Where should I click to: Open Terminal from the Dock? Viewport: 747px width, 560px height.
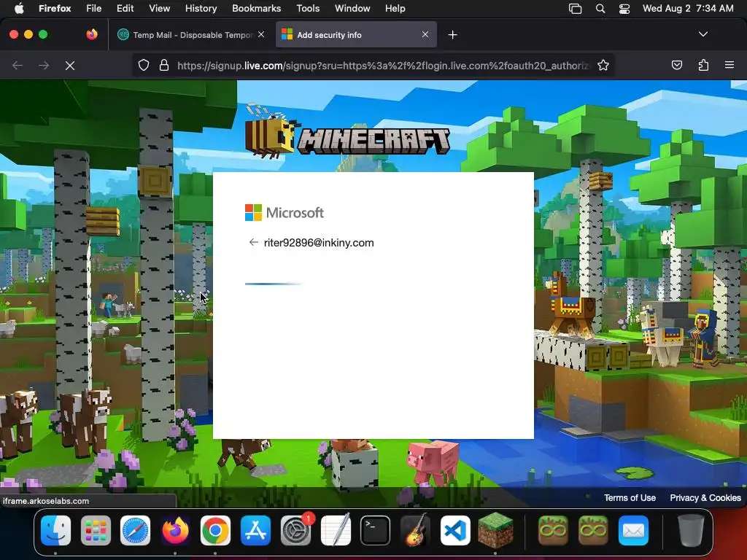pos(375,531)
